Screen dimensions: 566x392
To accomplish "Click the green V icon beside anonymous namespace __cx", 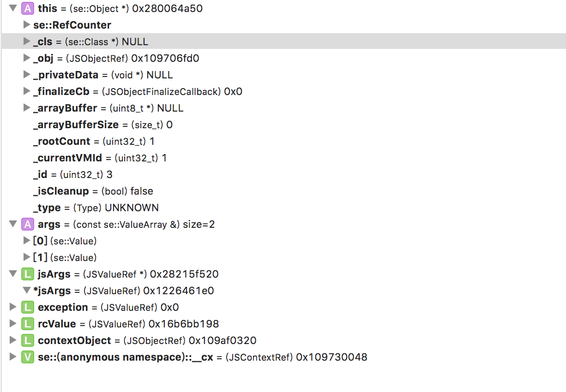I will [28, 357].
